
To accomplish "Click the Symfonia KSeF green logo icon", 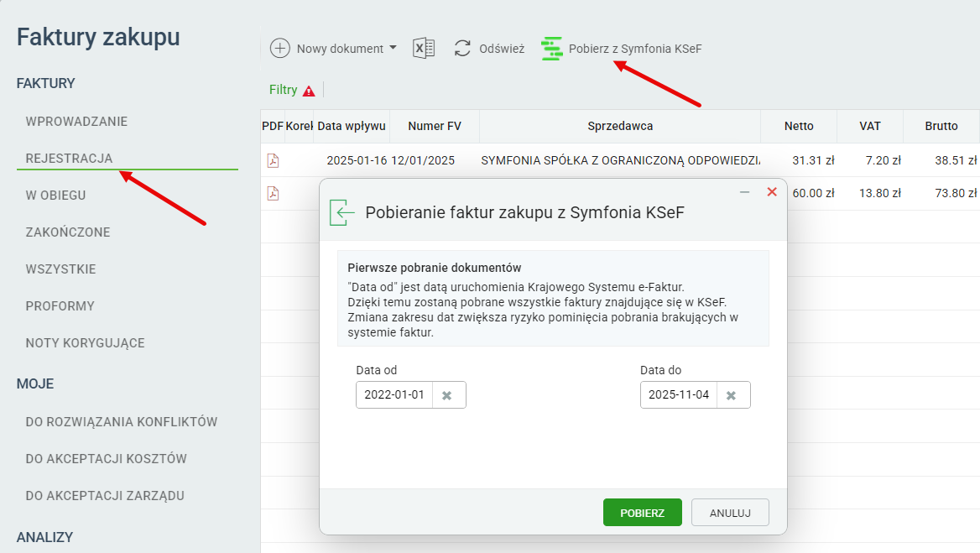I will 551,48.
